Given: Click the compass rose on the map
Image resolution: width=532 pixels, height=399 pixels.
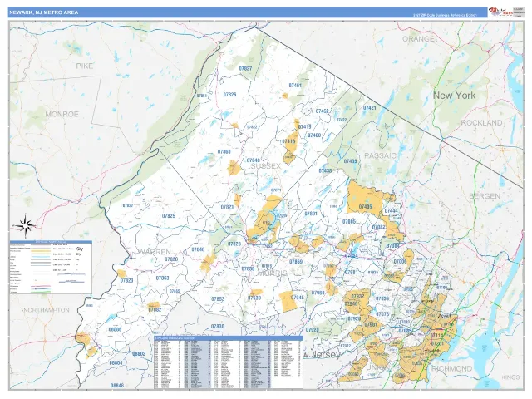Looking at the screenshot, I should 24,225.
